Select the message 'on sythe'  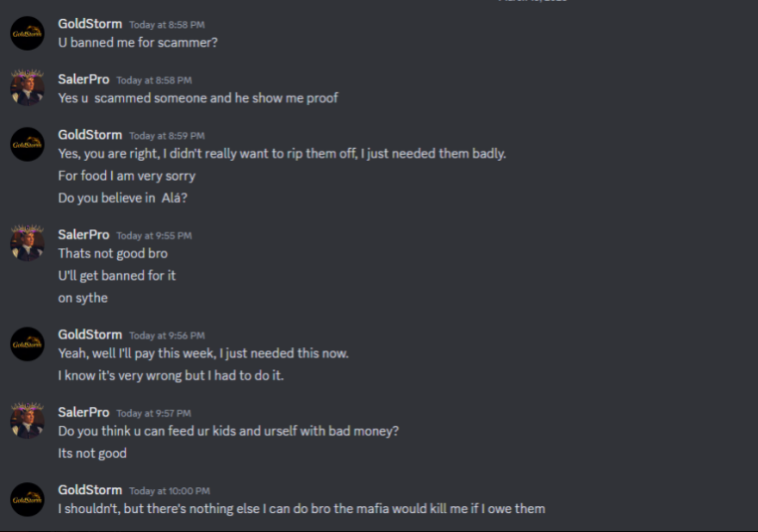(83, 298)
